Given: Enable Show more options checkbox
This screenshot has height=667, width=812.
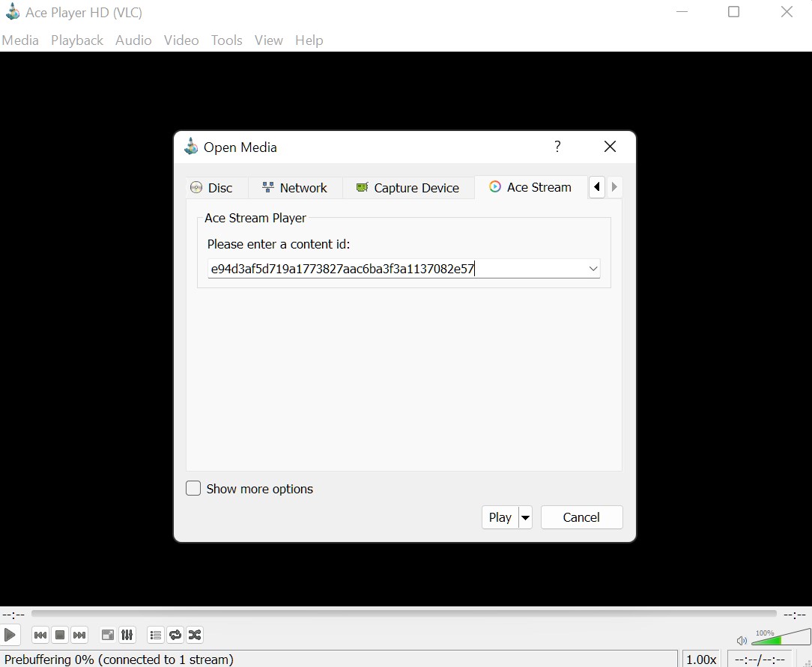Looking at the screenshot, I should click(193, 489).
